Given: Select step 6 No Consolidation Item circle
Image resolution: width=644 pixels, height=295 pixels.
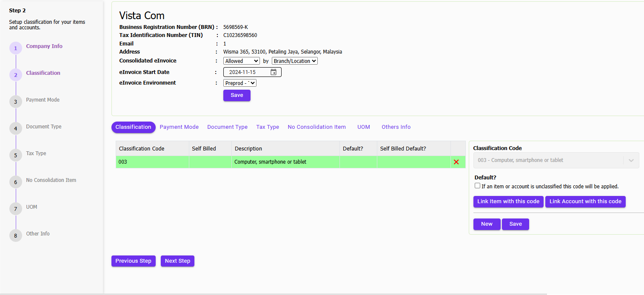Looking at the screenshot, I should click(x=15, y=182).
